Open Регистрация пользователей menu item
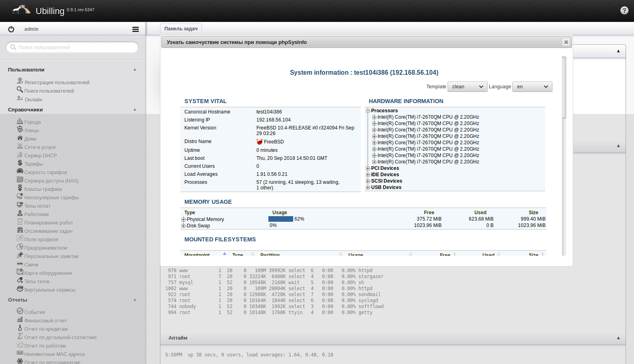 [57, 83]
